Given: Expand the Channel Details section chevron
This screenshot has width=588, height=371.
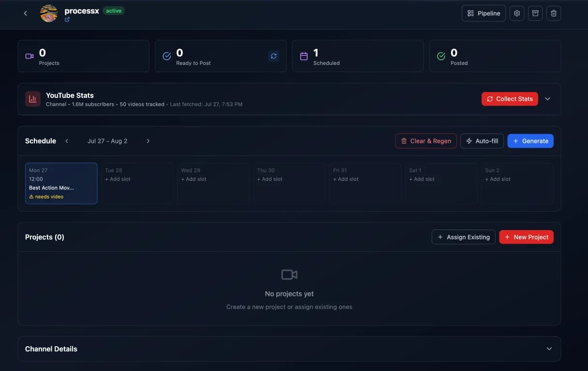Looking at the screenshot, I should tap(549, 349).
